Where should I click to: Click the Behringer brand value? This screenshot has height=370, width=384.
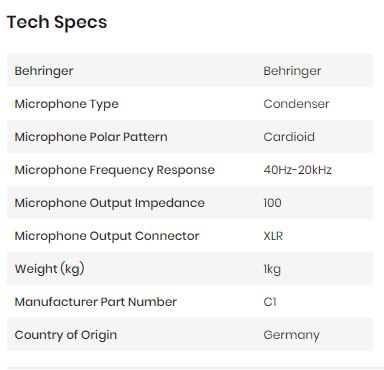click(292, 71)
